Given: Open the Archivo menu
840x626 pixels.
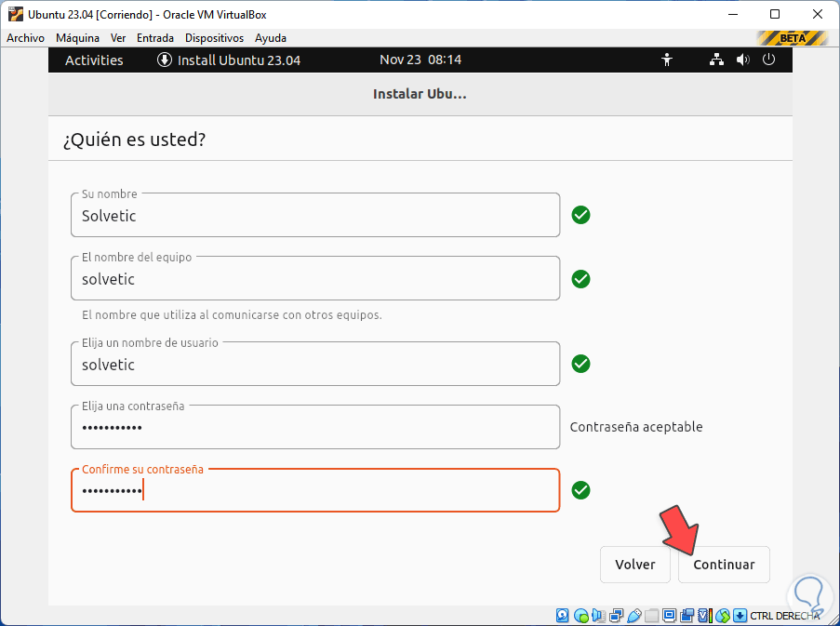Looking at the screenshot, I should (x=26, y=38).
